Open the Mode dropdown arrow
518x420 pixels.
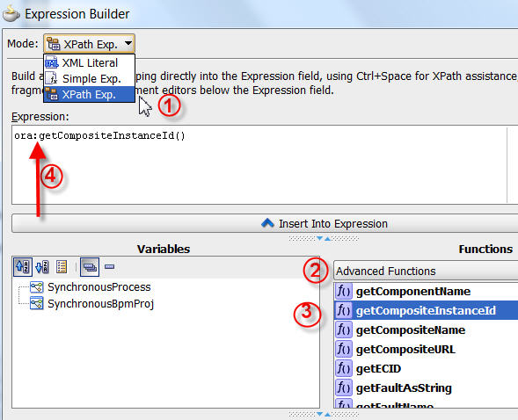pyautogui.click(x=128, y=43)
